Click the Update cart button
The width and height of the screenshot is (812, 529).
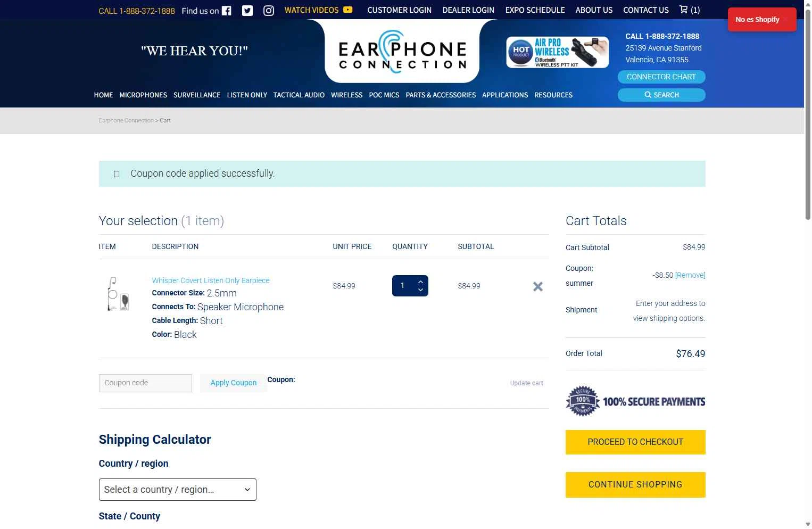(x=526, y=383)
